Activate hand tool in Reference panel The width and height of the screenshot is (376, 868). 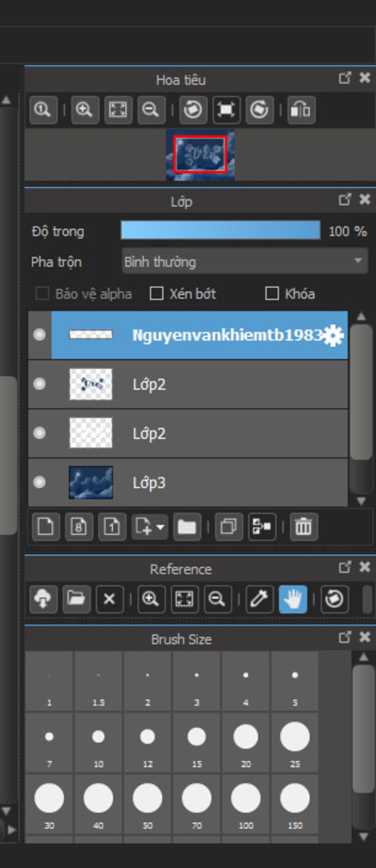coord(293,599)
